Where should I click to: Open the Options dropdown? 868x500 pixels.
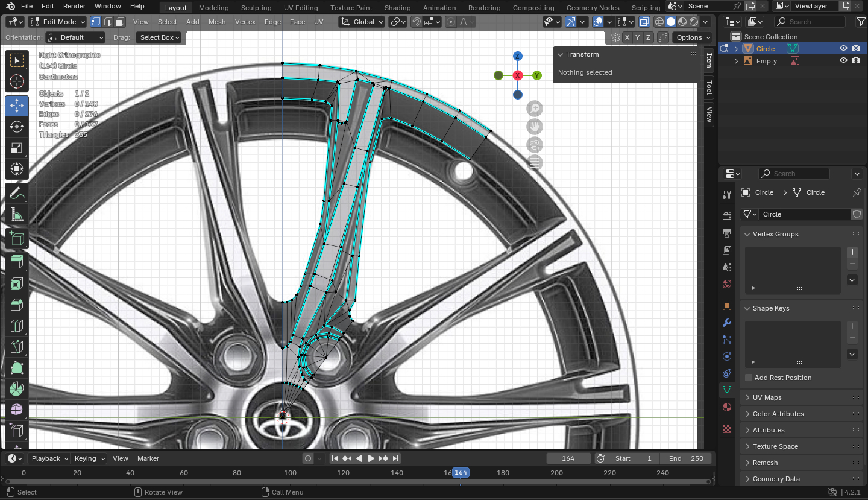pyautogui.click(x=693, y=37)
